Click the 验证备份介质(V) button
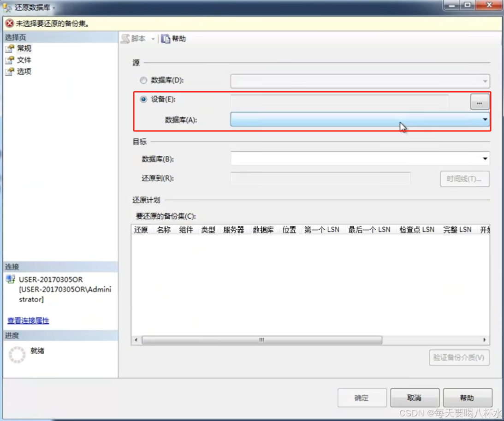This screenshot has height=421, width=504. (459, 357)
